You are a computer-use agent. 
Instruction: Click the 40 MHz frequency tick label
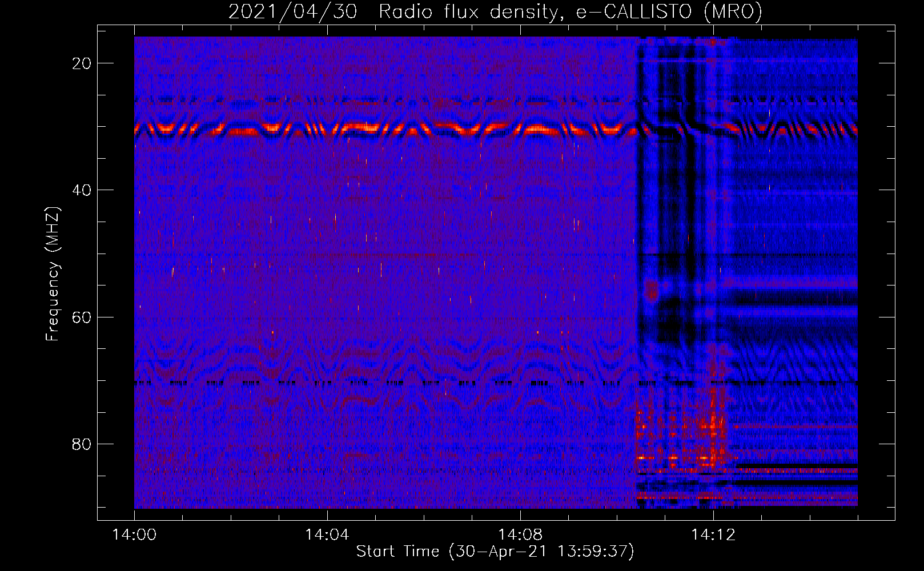pyautogui.click(x=82, y=190)
